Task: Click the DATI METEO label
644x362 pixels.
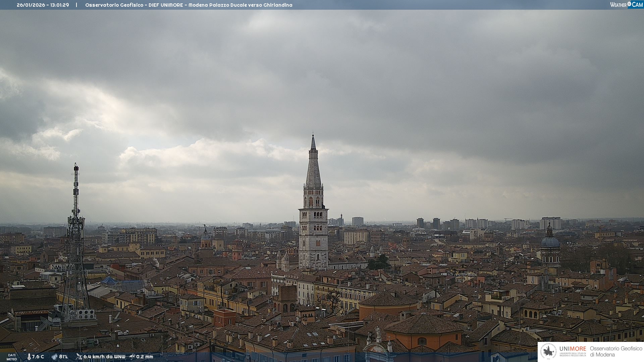Action: tap(12, 357)
